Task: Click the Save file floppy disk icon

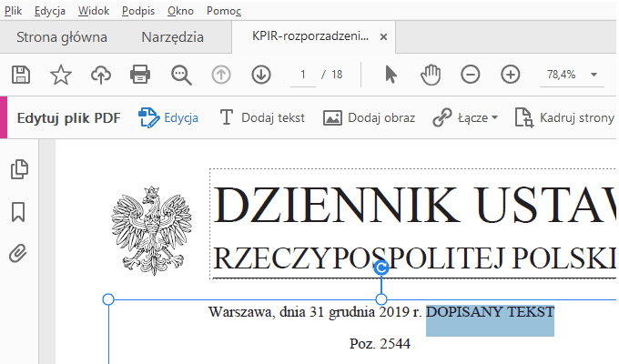Action: coord(21,75)
